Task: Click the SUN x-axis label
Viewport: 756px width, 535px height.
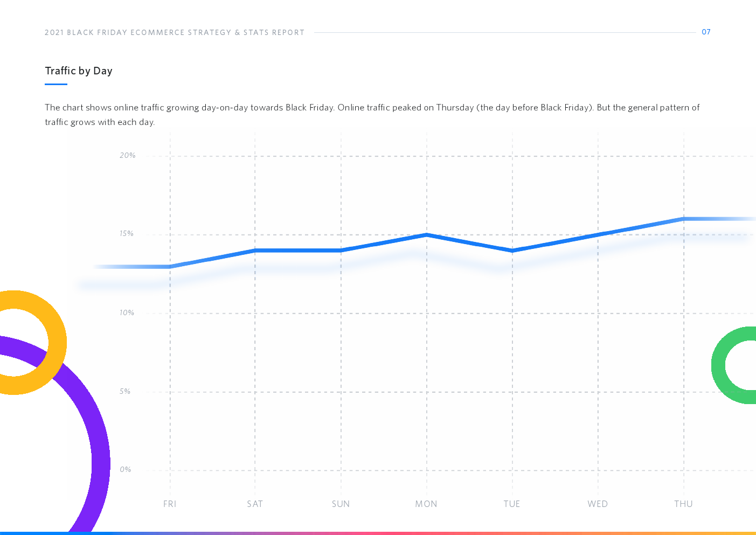Action: coord(341,504)
